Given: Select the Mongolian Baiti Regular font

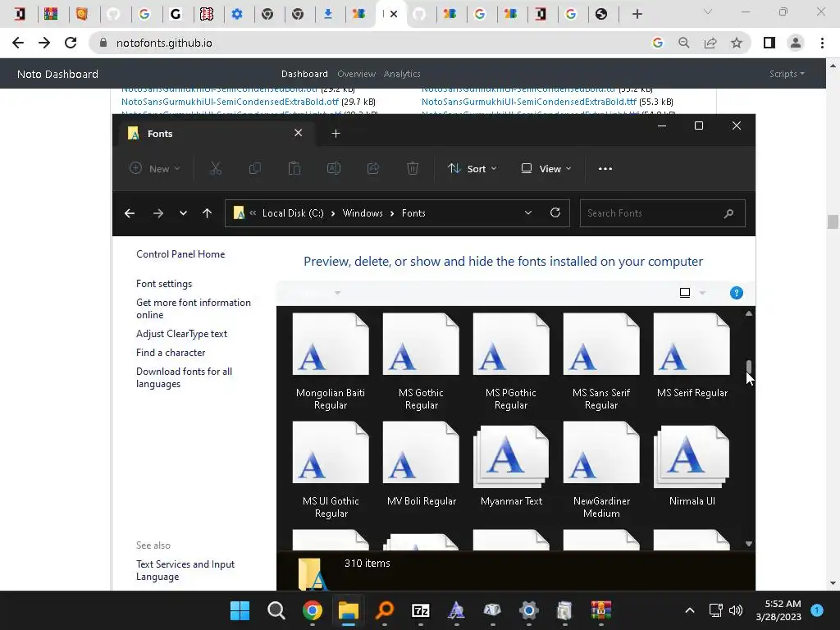Looking at the screenshot, I should click(331, 362).
